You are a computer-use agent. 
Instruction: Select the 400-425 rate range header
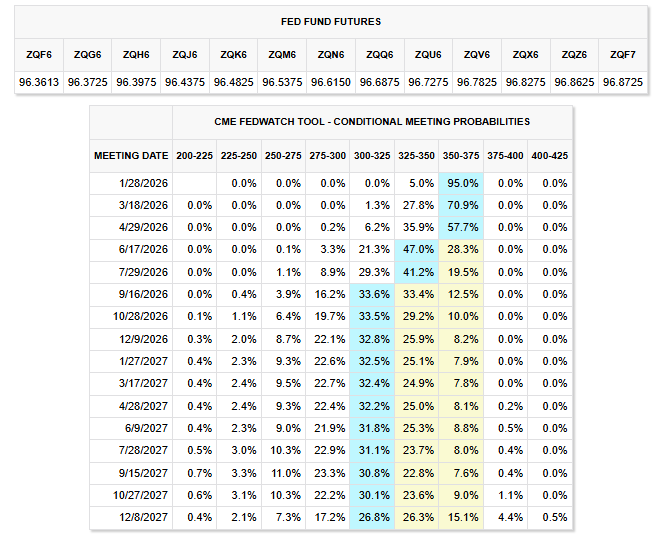click(x=550, y=156)
